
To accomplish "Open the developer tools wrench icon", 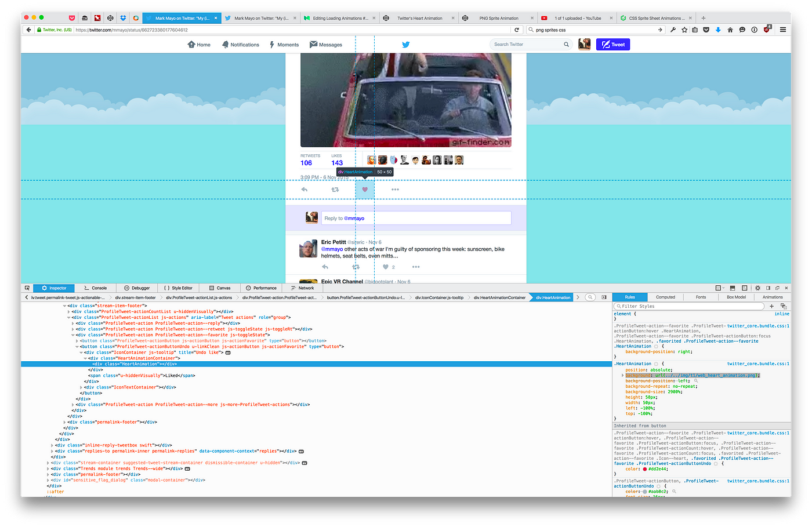I will point(673,30).
